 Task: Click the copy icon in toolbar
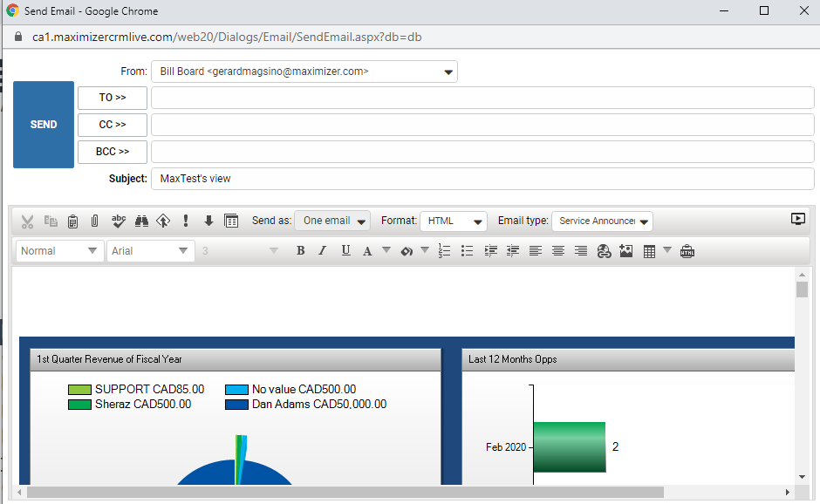[51, 221]
